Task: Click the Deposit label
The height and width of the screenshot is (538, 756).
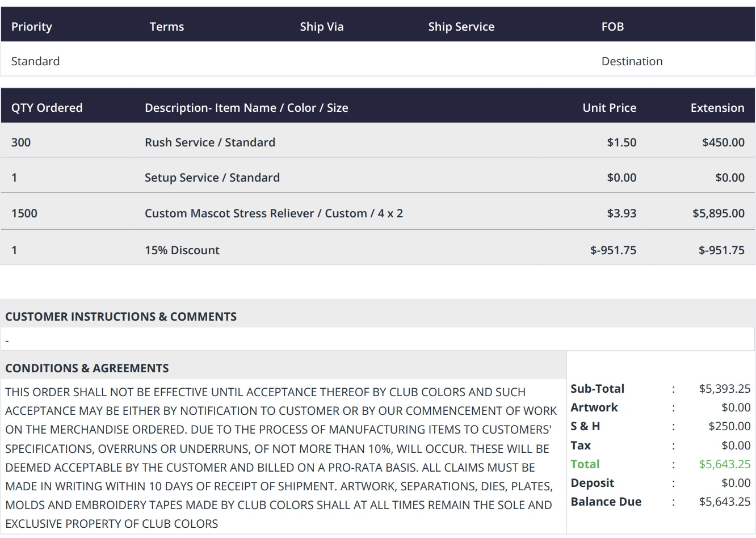Action: click(x=593, y=483)
